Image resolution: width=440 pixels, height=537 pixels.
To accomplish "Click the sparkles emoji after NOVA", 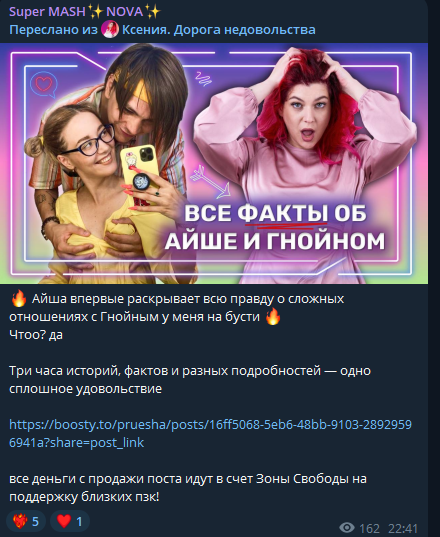I will point(153,12).
